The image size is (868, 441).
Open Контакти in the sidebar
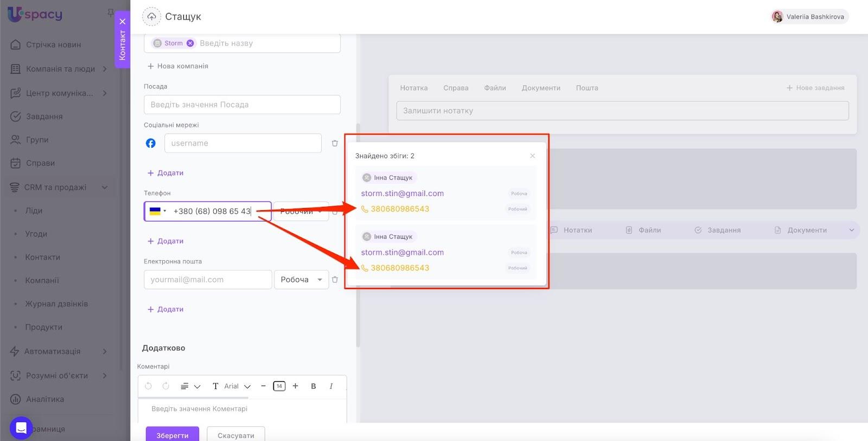(x=42, y=257)
